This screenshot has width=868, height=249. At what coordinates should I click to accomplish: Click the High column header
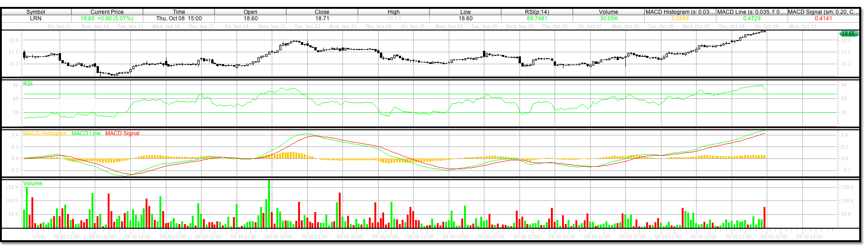click(394, 12)
